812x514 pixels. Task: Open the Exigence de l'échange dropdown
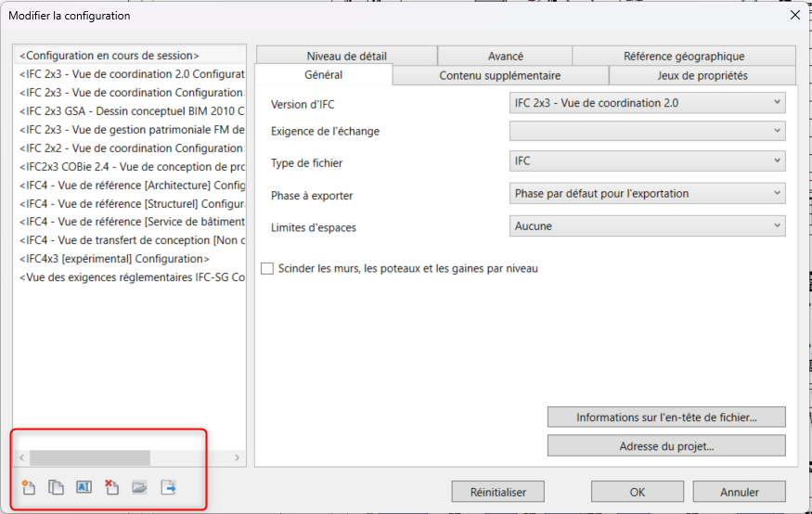(x=648, y=131)
